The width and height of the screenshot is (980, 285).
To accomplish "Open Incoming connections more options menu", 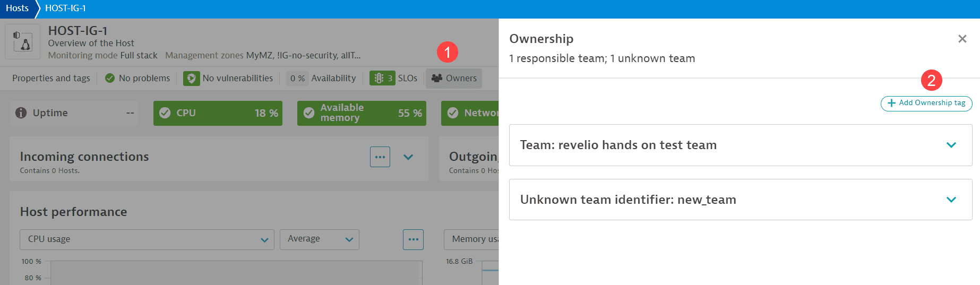I will tap(380, 157).
